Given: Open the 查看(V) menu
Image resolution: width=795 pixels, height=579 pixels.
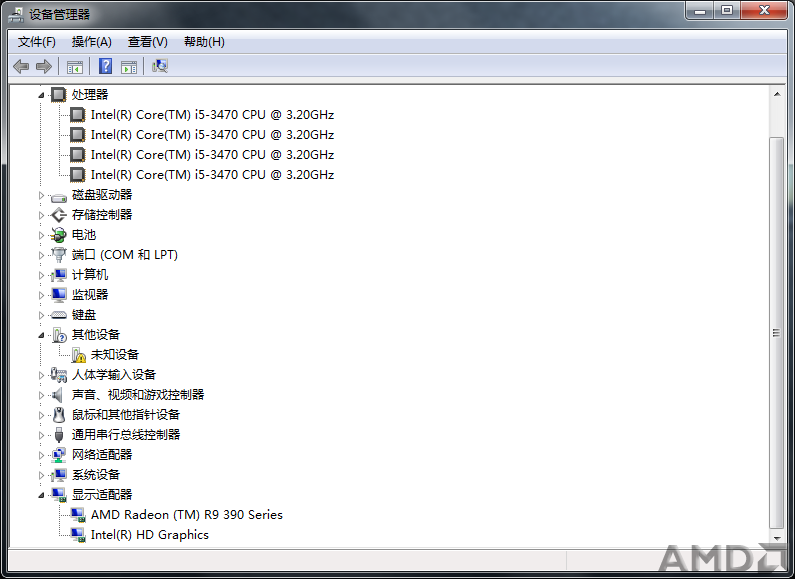Looking at the screenshot, I should [148, 42].
